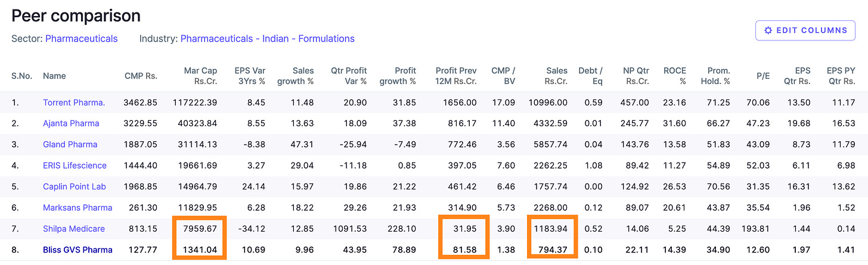868x265 pixels.
Task: Sort by ROCE % column header
Action: point(675,76)
